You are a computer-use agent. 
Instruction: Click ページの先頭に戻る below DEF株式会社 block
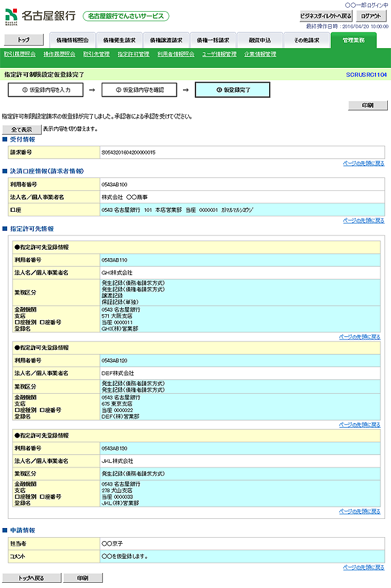[360, 424]
